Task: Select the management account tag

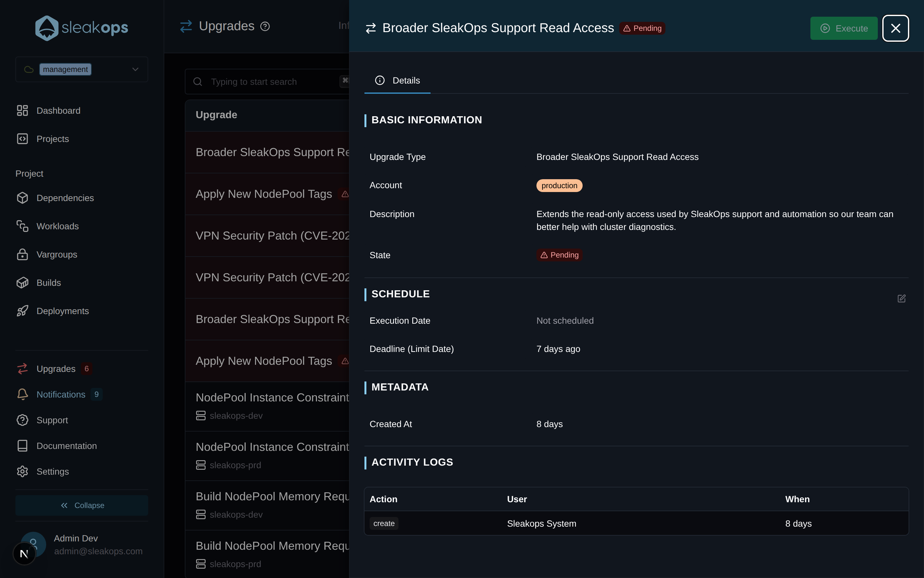Action: click(x=65, y=70)
